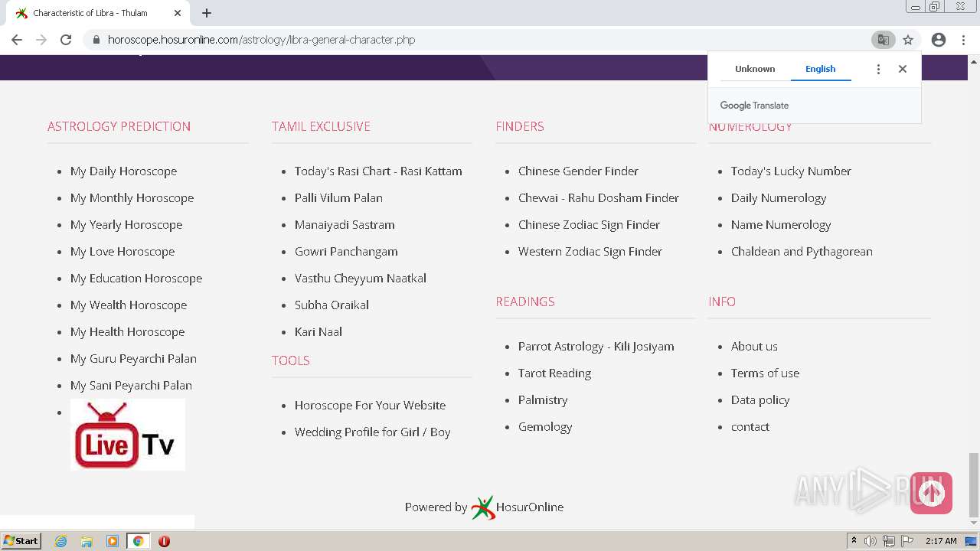Screen dimensions: 980x551
Task: Bookmark this page with the star icon
Action: 908,40
